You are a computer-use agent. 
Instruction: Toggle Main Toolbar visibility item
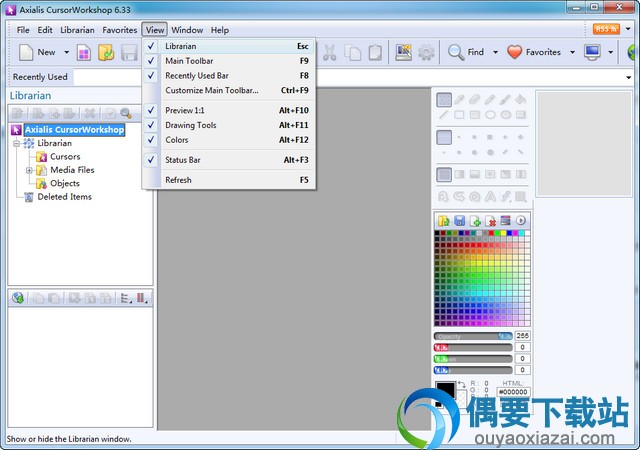pyautogui.click(x=229, y=61)
